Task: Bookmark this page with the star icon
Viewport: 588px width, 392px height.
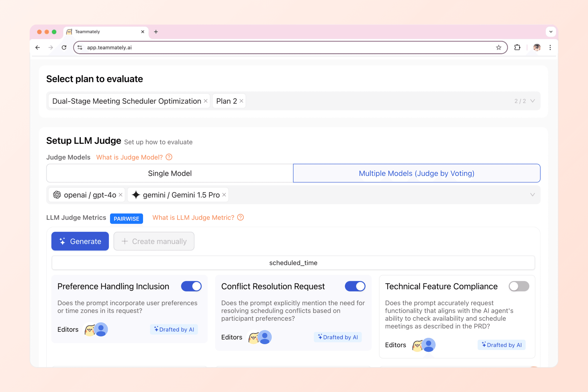Action: click(498, 48)
